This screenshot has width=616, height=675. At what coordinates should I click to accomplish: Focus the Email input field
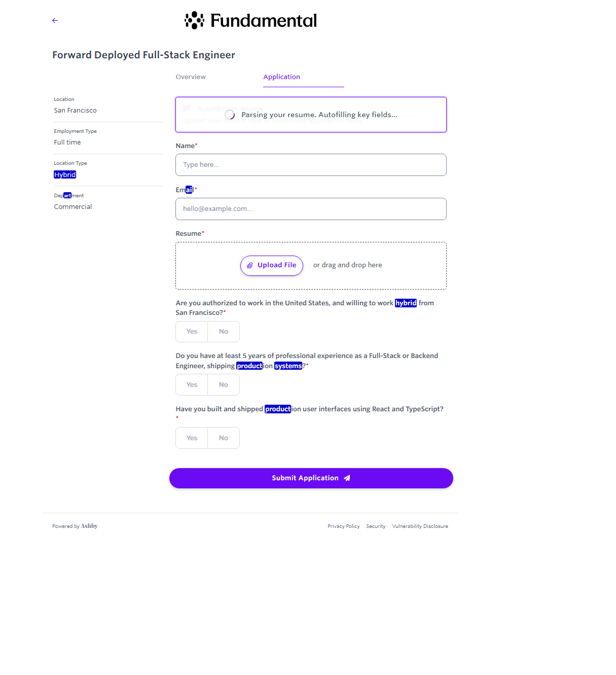(x=311, y=209)
